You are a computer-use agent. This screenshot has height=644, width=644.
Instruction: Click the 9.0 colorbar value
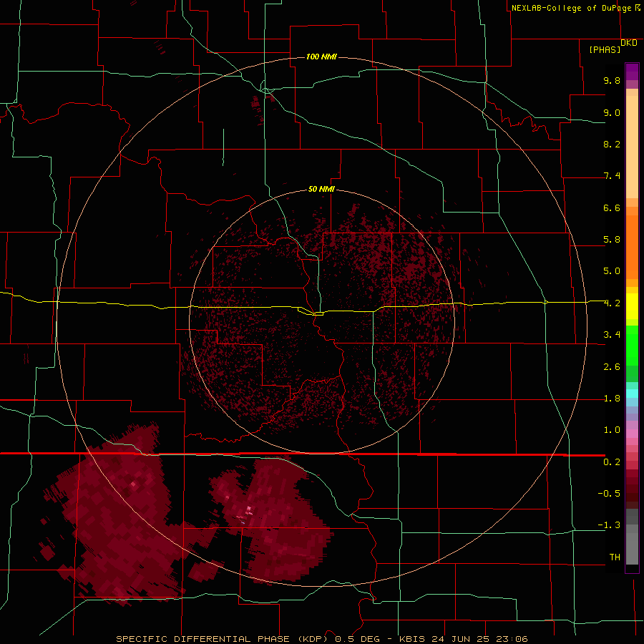coord(612,112)
